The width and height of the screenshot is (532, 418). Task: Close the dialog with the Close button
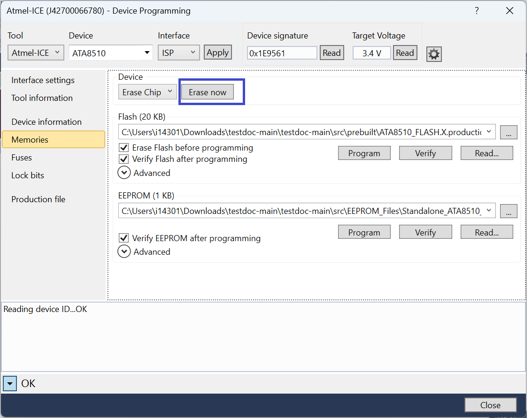point(491,405)
